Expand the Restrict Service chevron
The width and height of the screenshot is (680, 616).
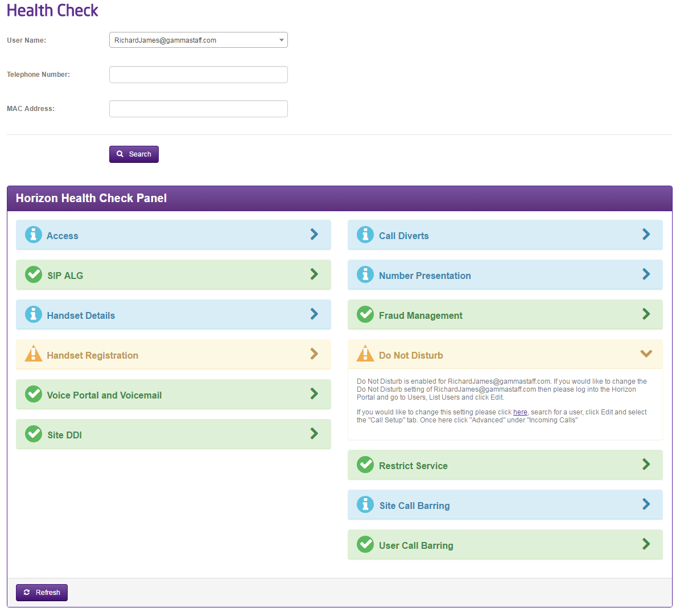tap(646, 465)
